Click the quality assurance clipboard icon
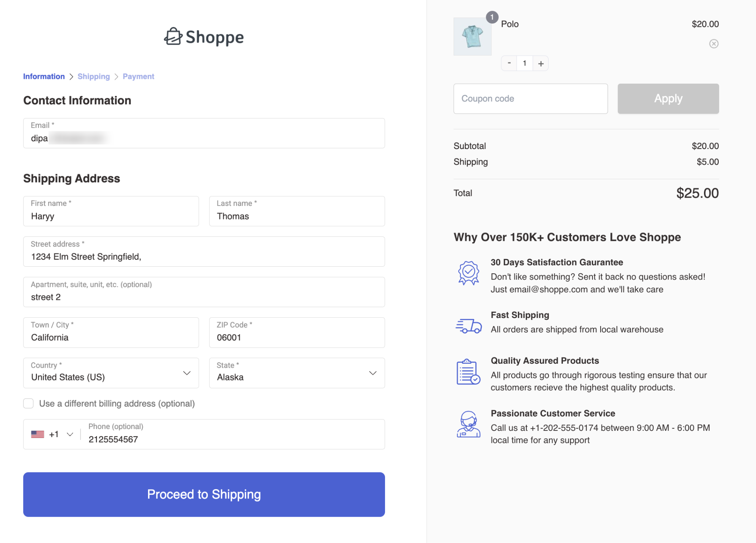The height and width of the screenshot is (543, 756). coord(469,372)
